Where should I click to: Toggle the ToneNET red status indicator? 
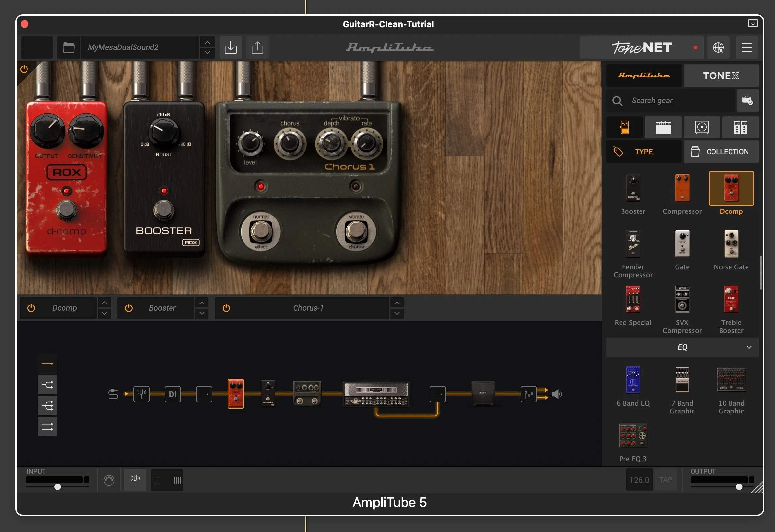coord(695,47)
